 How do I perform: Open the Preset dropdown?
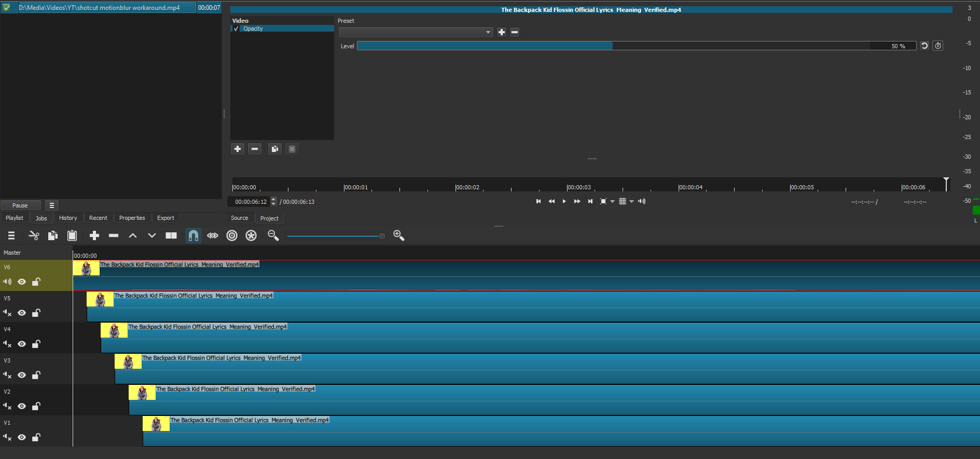416,32
